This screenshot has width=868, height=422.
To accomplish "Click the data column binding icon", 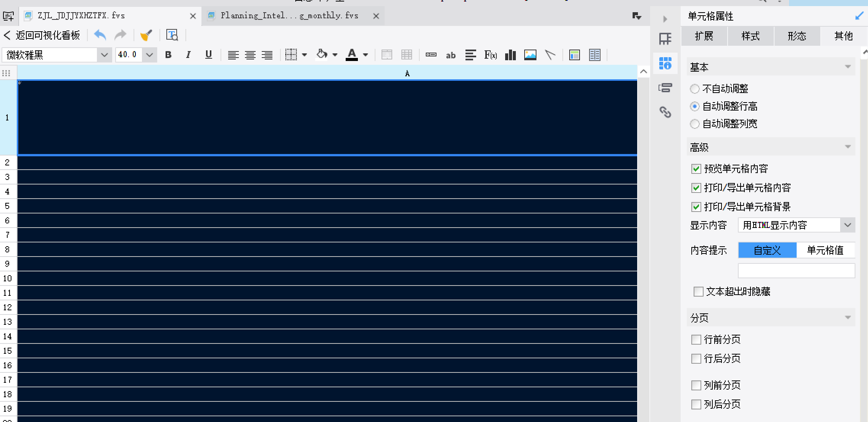I will point(595,55).
